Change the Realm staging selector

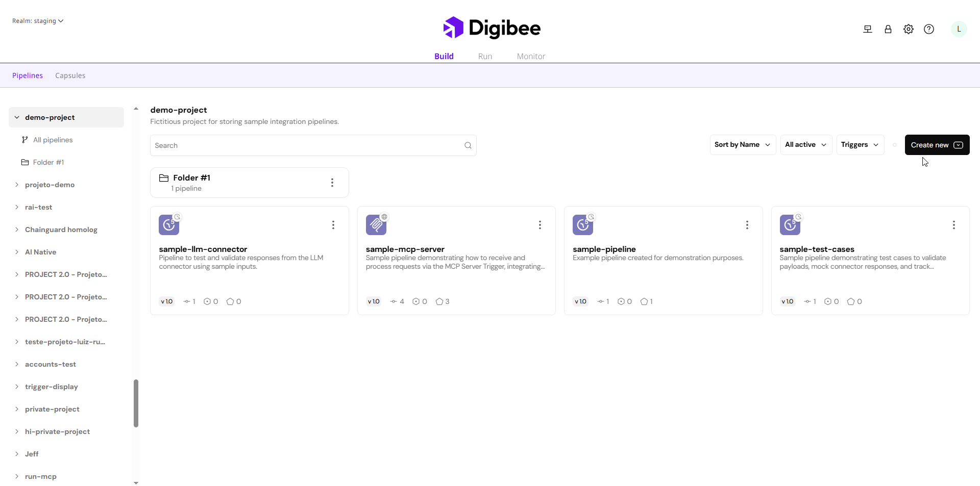tap(38, 21)
